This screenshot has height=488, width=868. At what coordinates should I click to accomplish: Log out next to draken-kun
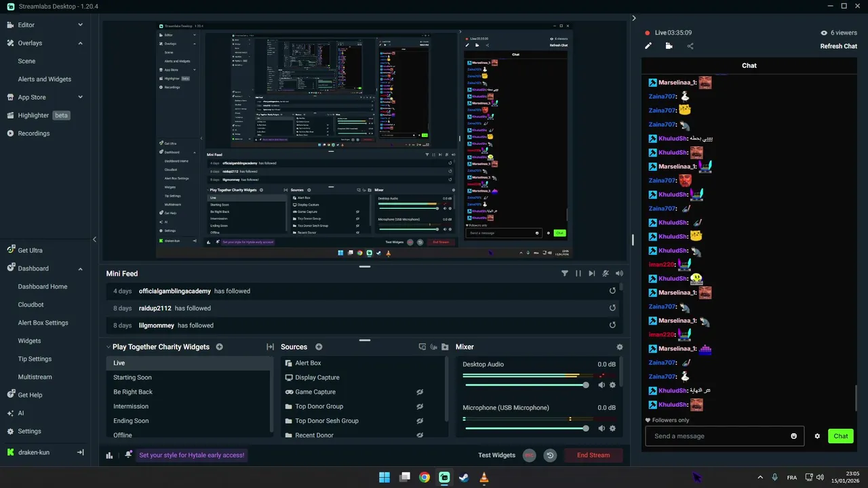click(80, 452)
